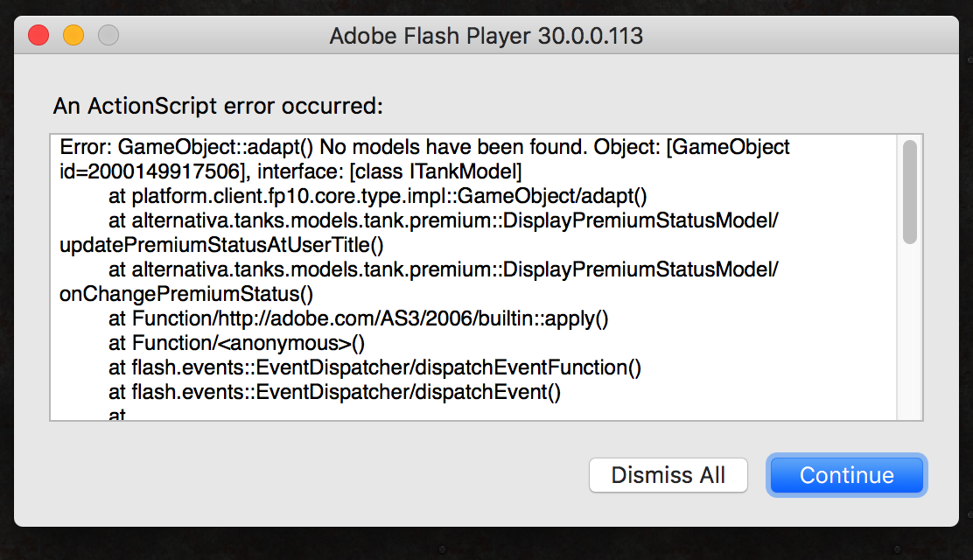Screen dimensions: 973x560
Task: Click the partially visible last "at" line
Action: 118,414
